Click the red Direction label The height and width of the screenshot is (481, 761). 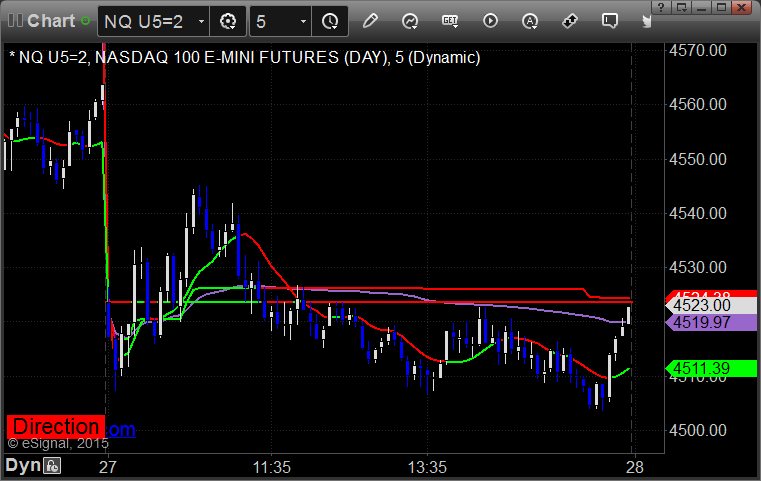point(55,427)
